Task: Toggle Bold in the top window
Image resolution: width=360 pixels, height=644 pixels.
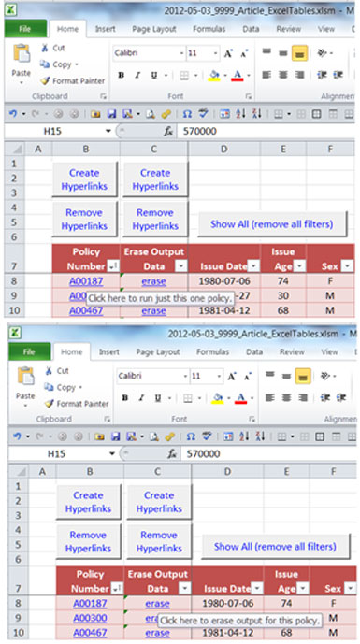Action: tap(122, 75)
